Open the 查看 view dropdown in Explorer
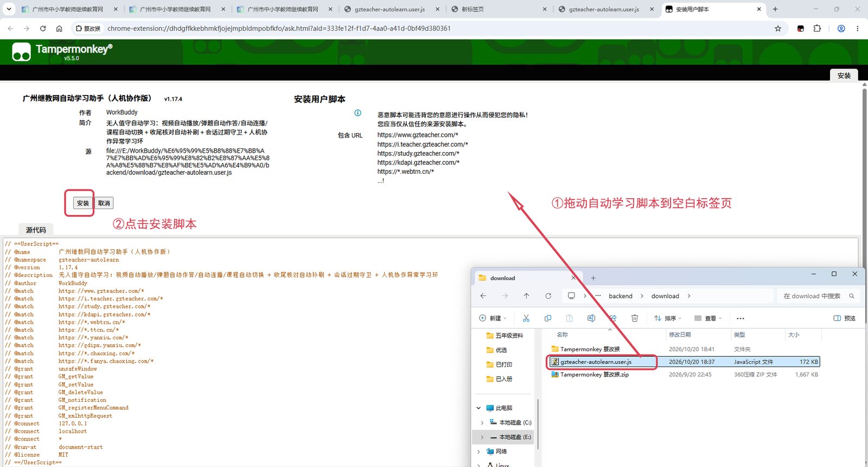Viewport: 868px width, 467px height. pos(708,318)
